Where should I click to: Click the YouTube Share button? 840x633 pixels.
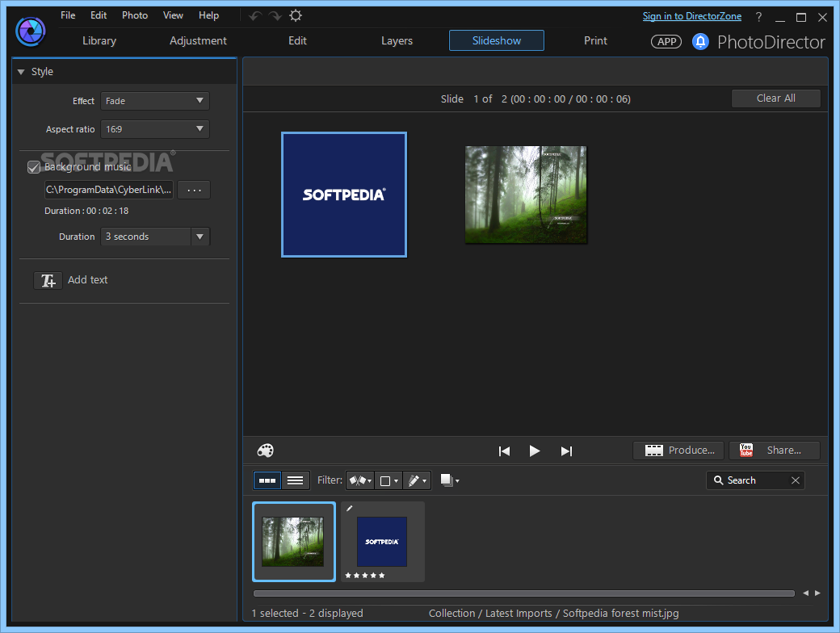coord(774,451)
